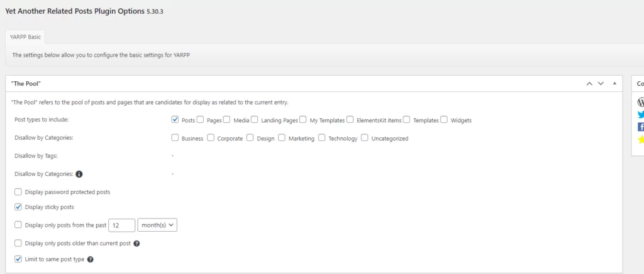Click the Facebook icon in the sidebar

(640, 127)
